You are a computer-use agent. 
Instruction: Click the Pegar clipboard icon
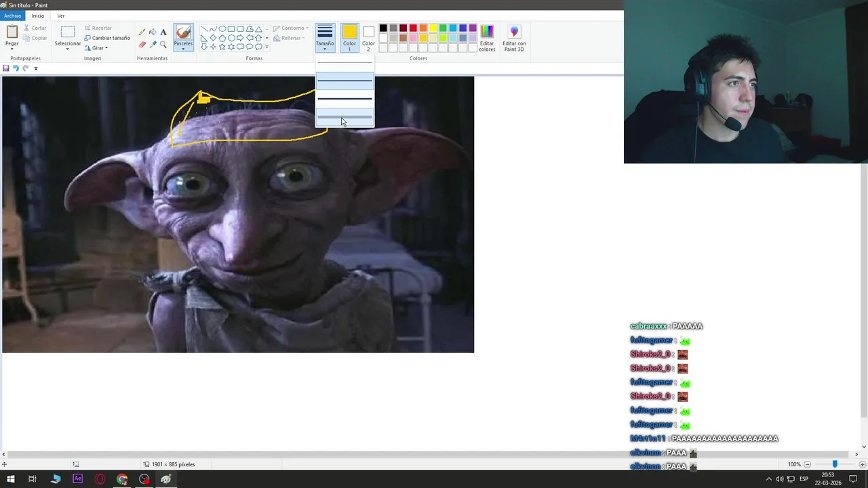click(12, 32)
